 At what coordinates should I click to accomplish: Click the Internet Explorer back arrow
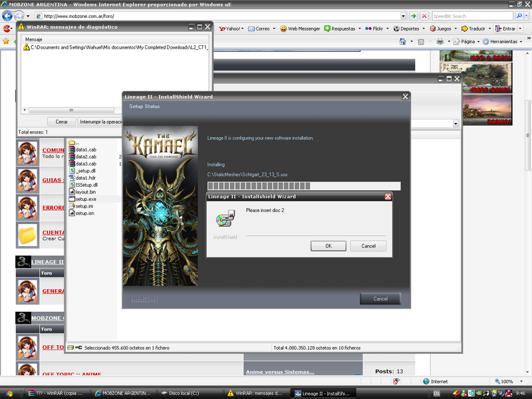pyautogui.click(x=9, y=15)
